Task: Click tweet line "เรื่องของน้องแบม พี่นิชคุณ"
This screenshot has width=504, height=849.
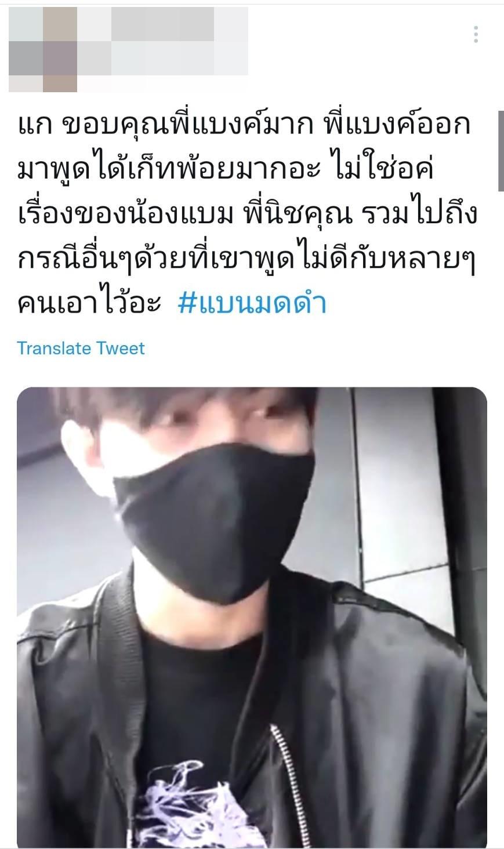Action: [247, 215]
